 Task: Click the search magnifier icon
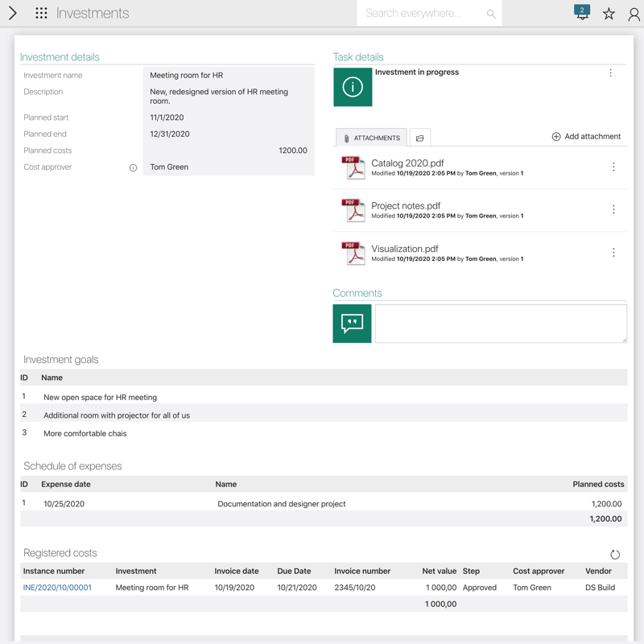491,14
